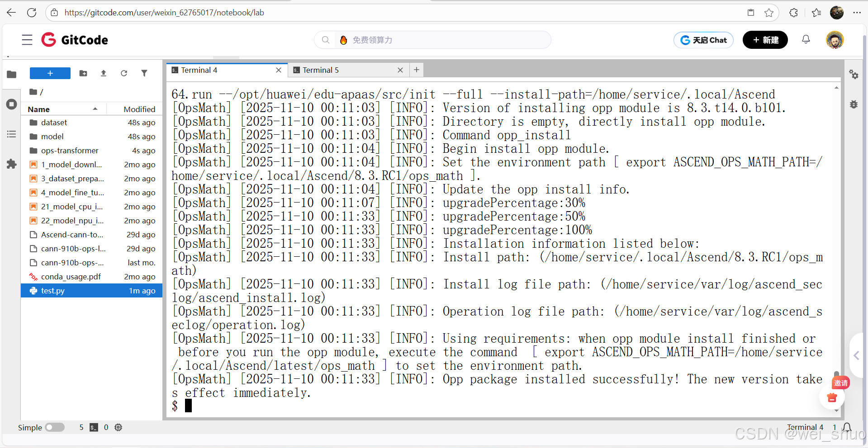Click the red gift floating icon

click(832, 398)
